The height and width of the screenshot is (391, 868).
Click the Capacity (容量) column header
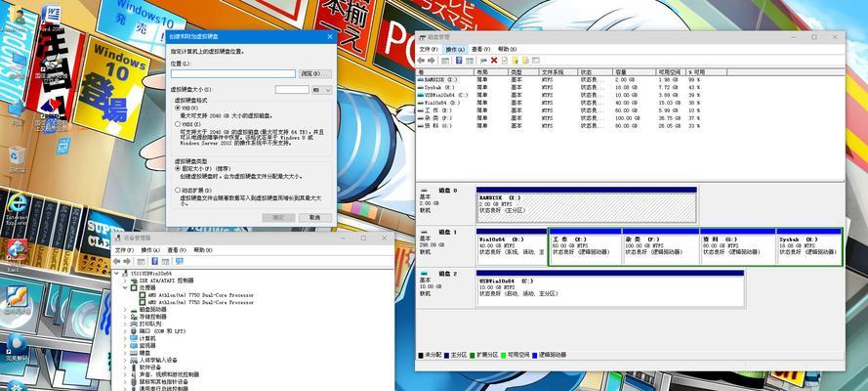tap(634, 72)
